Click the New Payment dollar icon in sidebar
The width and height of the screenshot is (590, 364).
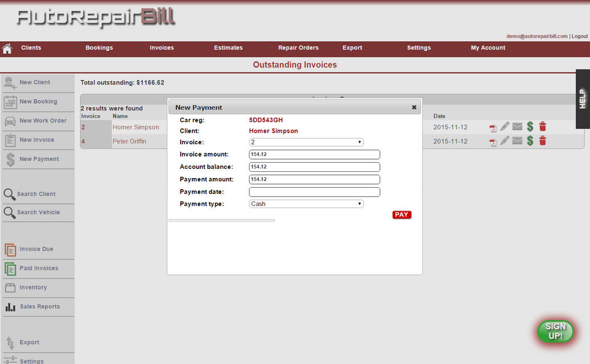coord(10,160)
